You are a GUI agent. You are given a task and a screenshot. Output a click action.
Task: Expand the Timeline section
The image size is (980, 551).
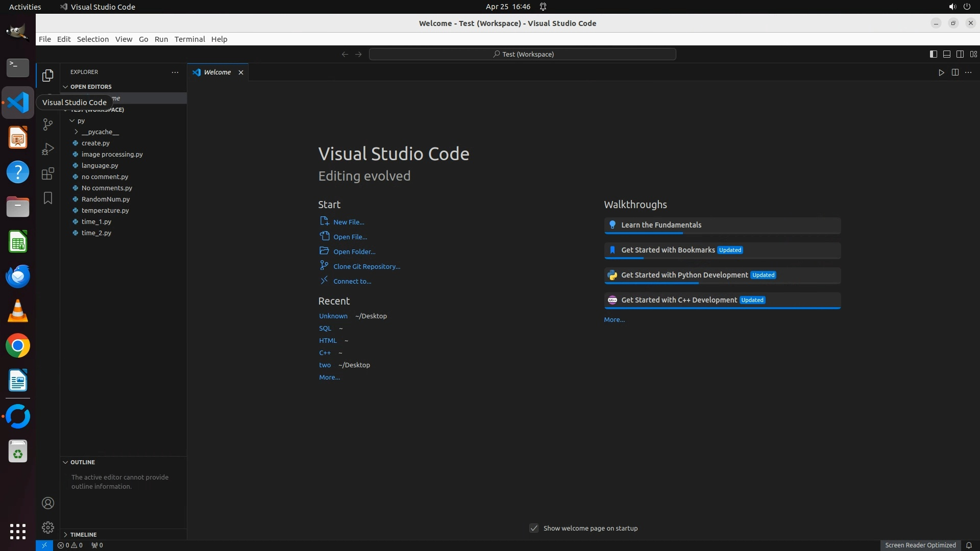coord(83,534)
